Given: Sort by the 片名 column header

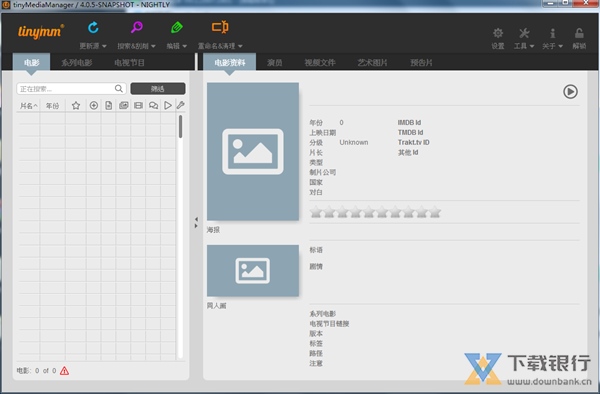Looking at the screenshot, I should click(x=29, y=106).
